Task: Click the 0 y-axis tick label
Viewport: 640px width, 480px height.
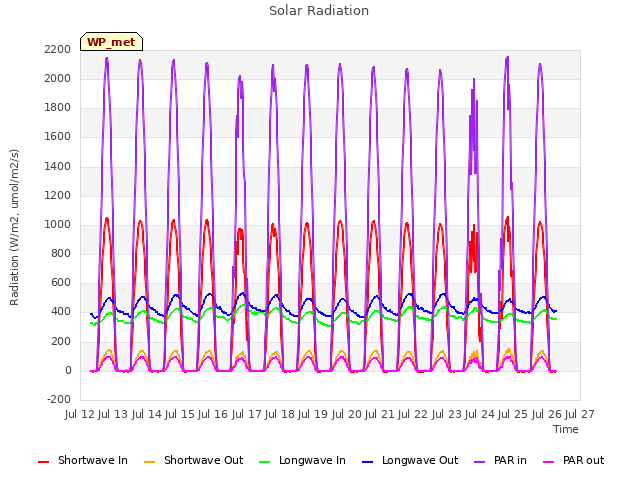Action: [68, 371]
